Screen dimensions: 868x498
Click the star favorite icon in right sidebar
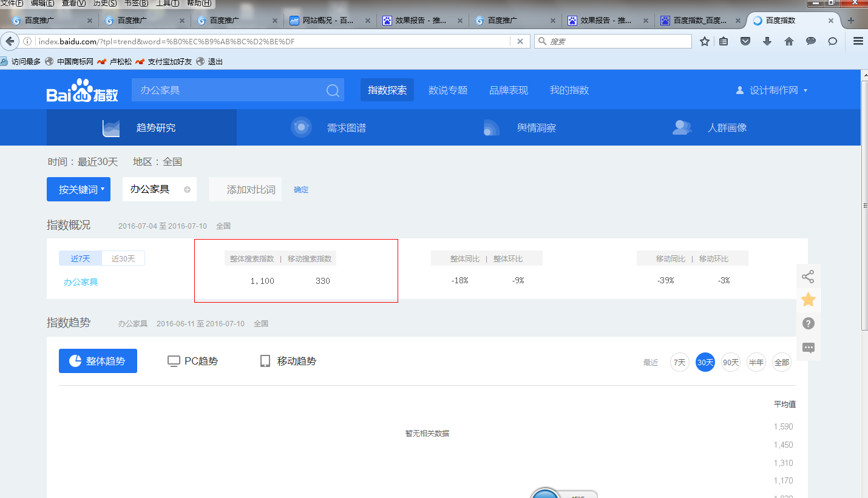point(808,300)
